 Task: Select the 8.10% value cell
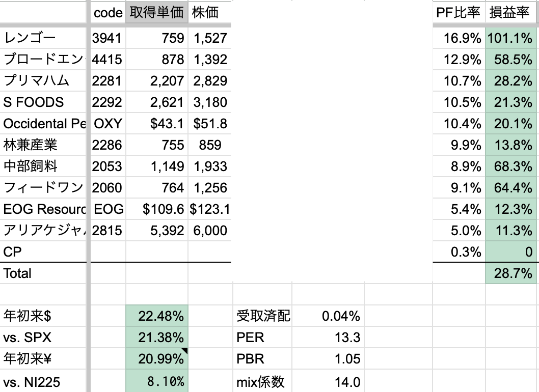click(157, 381)
